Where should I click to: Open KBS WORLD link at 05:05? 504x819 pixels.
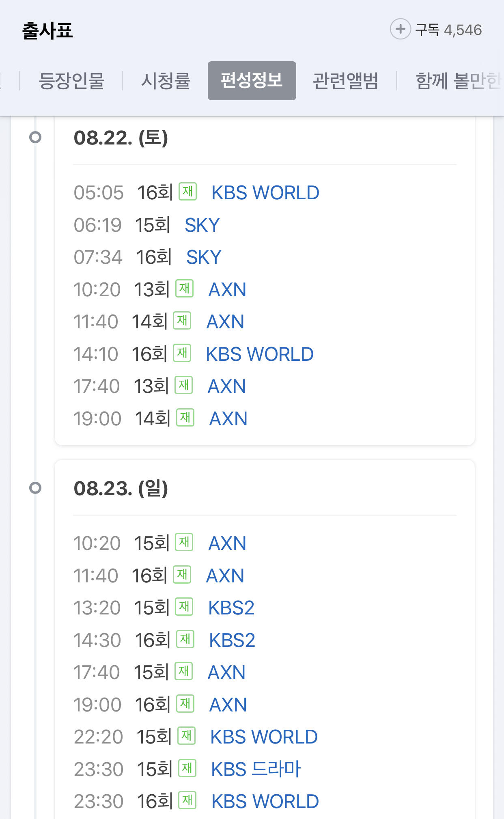click(265, 193)
